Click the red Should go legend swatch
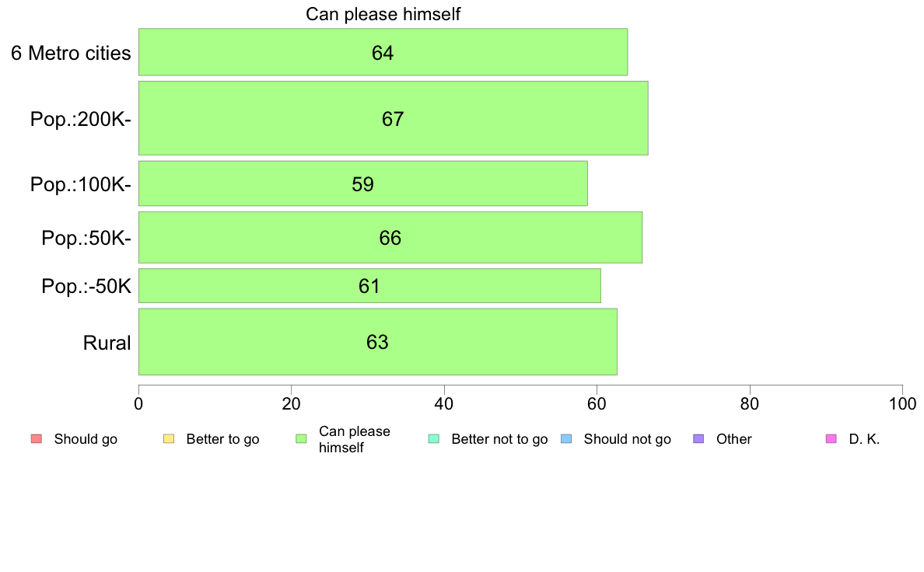This screenshot has width=924, height=572. 36,439
